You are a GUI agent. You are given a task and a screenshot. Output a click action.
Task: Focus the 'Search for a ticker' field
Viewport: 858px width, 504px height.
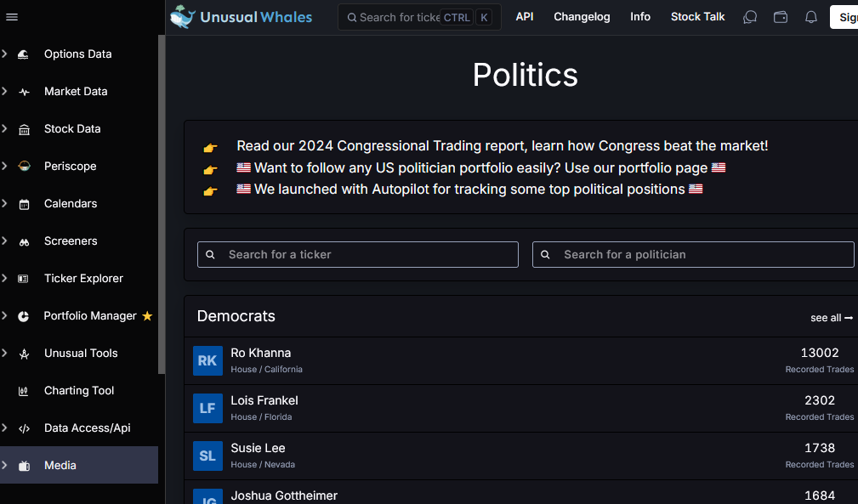358,255
